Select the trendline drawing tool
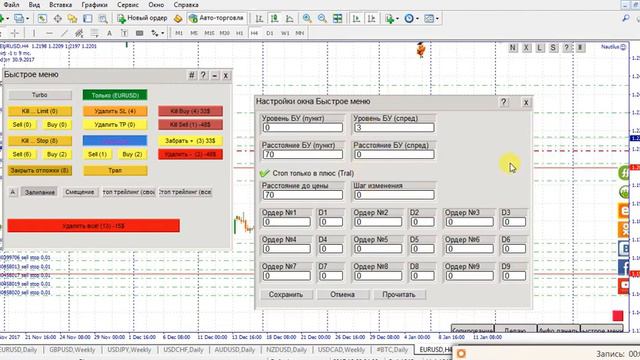 click(x=64, y=33)
